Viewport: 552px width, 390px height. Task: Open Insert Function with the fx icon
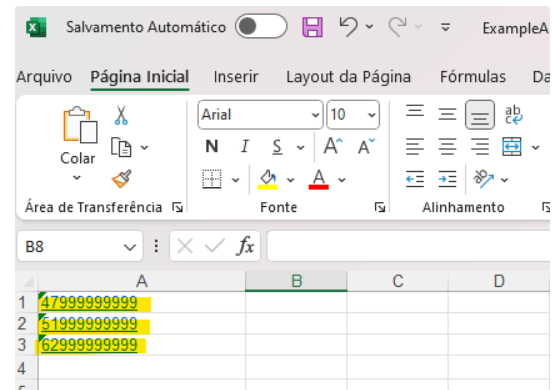coord(245,246)
